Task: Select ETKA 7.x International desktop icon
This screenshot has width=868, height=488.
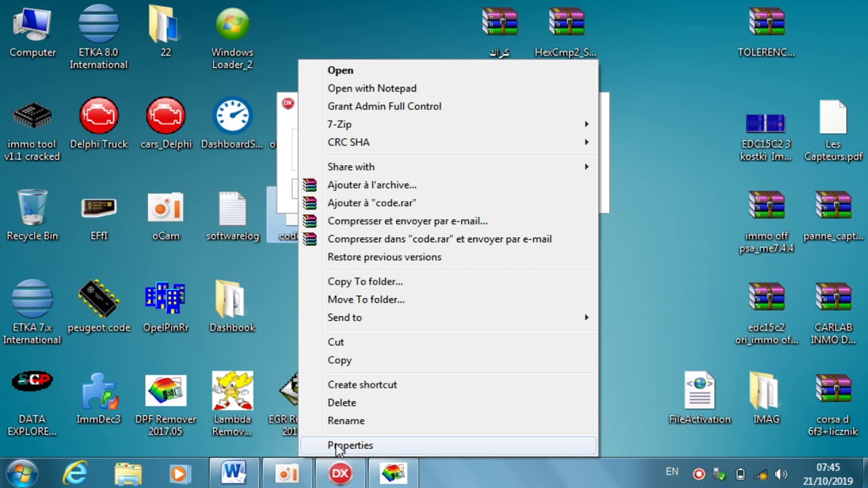Action: tap(32, 312)
